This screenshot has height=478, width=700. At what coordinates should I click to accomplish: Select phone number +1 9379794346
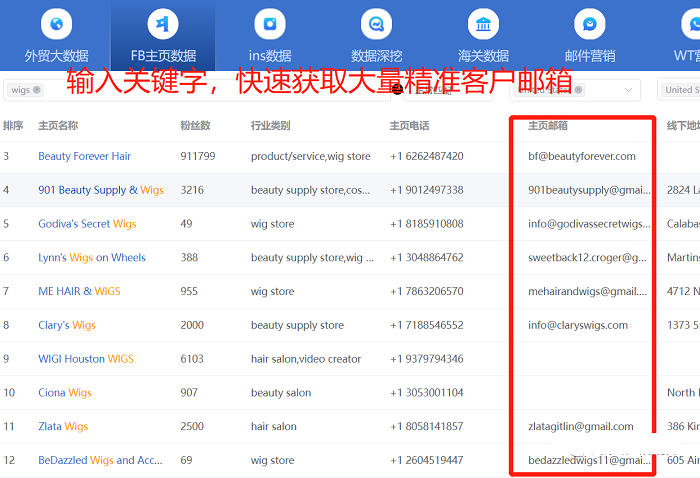point(426,359)
